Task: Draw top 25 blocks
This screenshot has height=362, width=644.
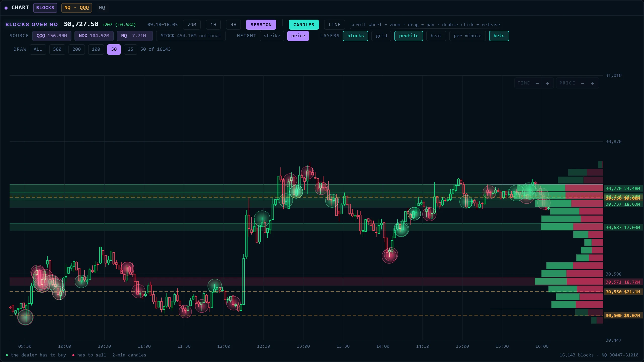Action: click(130, 49)
